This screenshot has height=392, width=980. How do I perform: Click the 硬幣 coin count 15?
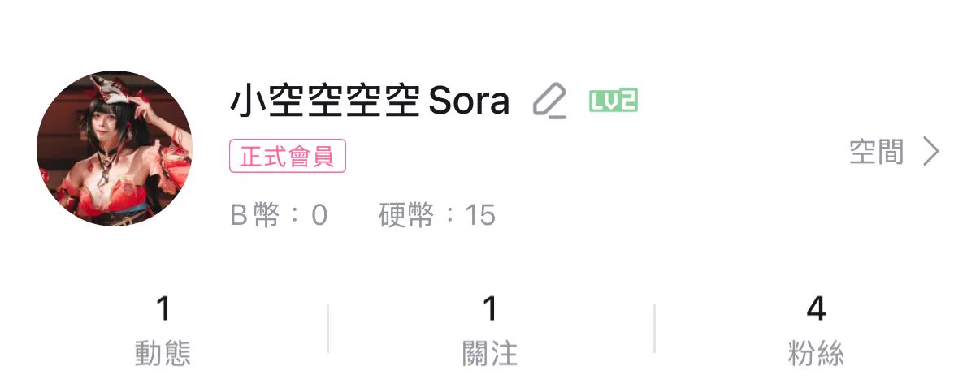[x=479, y=215]
